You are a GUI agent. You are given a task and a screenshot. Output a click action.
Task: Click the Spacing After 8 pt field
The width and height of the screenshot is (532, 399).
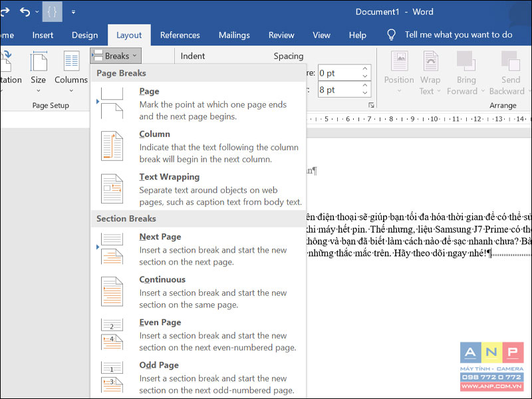coord(339,90)
